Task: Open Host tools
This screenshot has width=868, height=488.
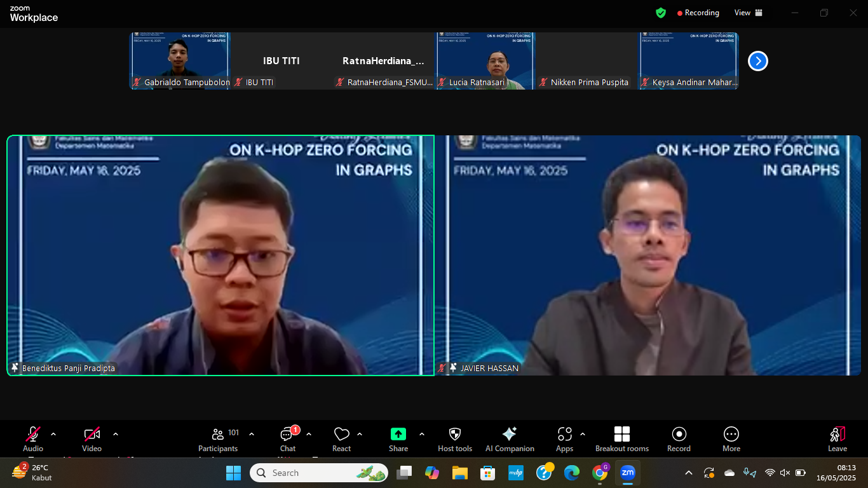Action: tap(454, 438)
